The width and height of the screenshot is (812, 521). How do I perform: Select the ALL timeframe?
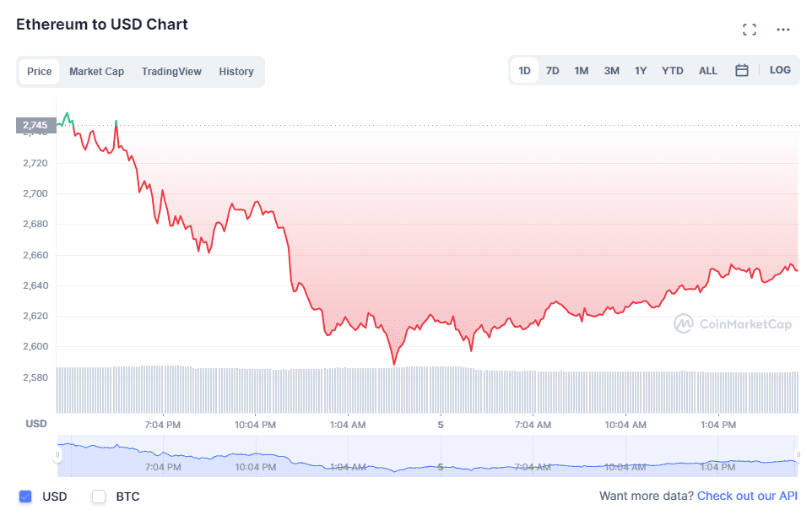pyautogui.click(x=707, y=70)
